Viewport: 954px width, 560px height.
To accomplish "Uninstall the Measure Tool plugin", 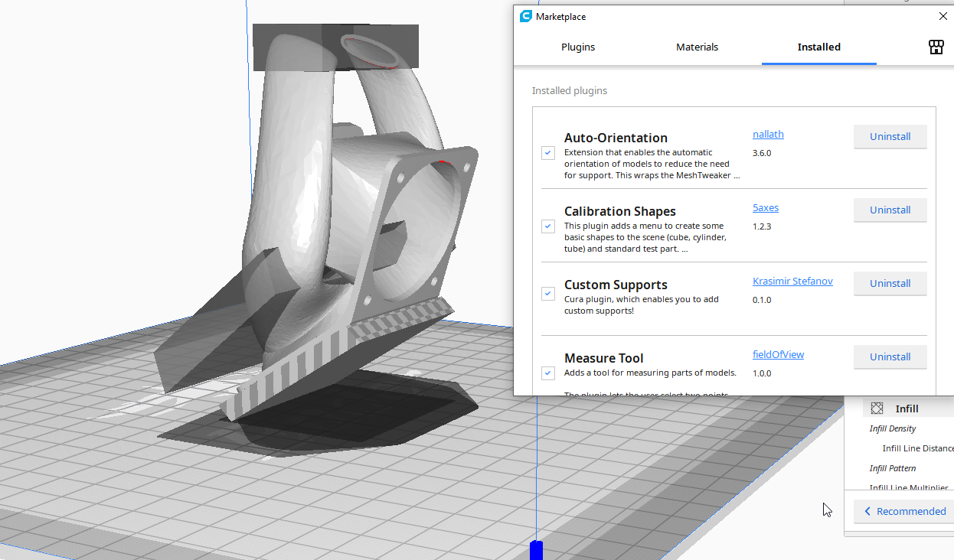I will point(890,357).
